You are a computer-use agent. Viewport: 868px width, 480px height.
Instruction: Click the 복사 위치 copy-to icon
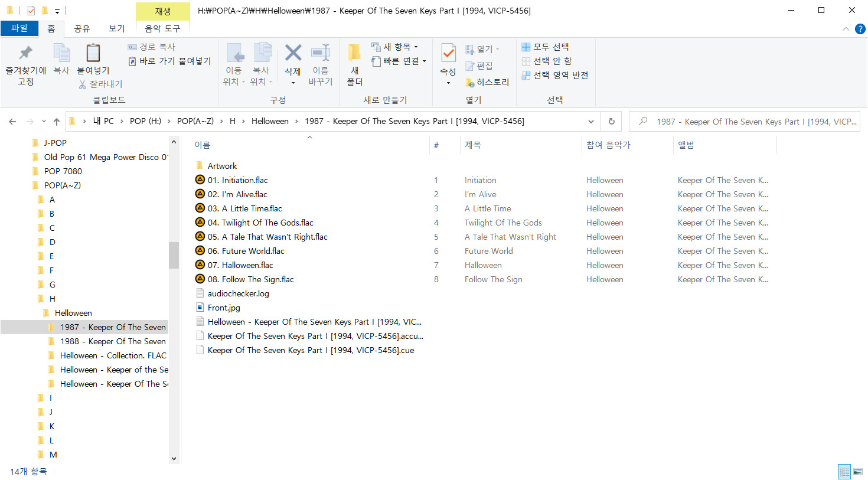(262, 53)
